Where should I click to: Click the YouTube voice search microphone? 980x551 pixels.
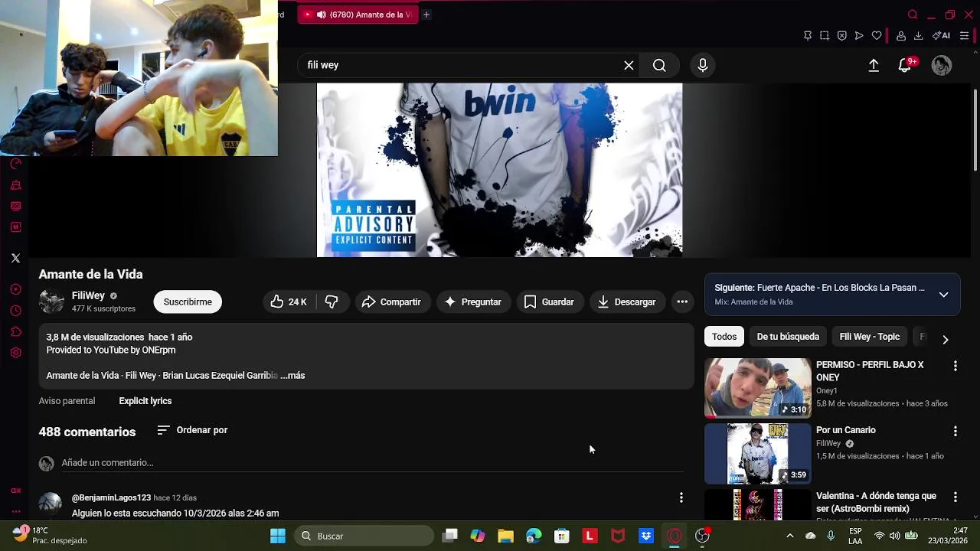coord(703,65)
